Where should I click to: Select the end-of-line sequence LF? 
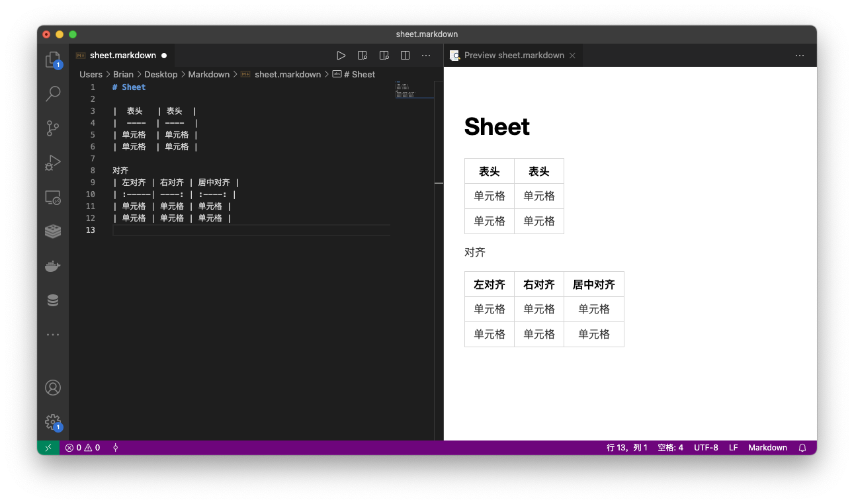point(734,448)
